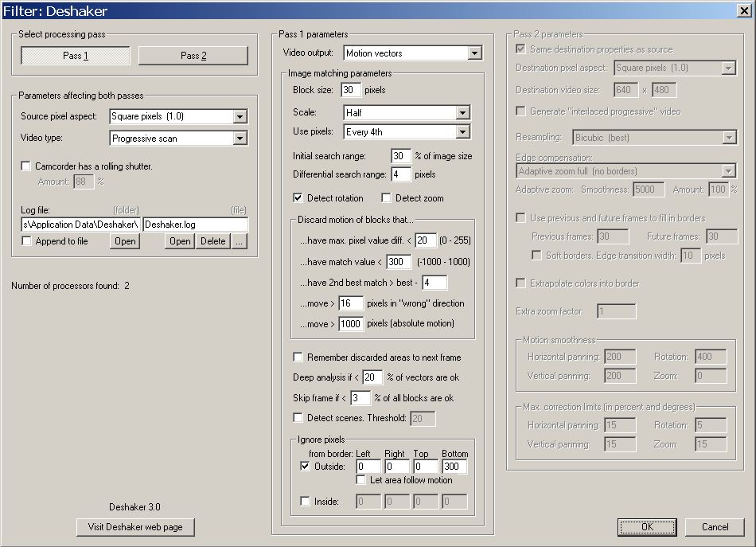Uncheck Detect rotation
The height and width of the screenshot is (547, 756).
pyautogui.click(x=298, y=197)
